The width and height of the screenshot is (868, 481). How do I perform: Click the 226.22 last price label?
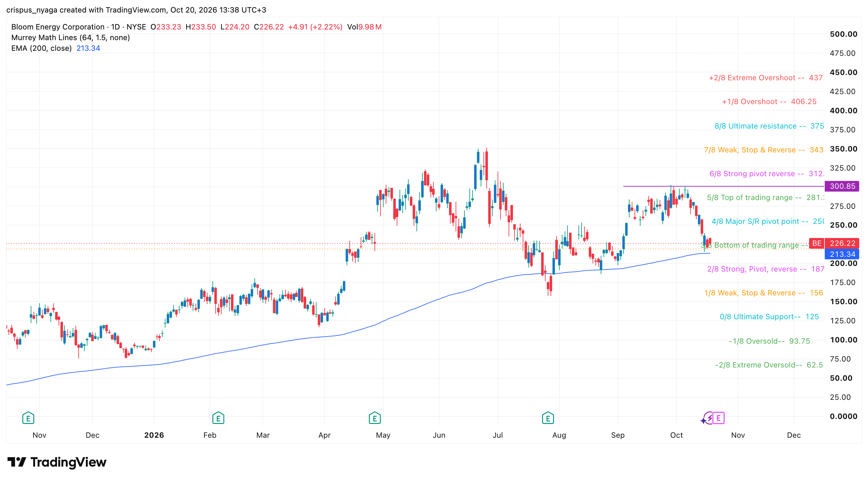pos(842,243)
